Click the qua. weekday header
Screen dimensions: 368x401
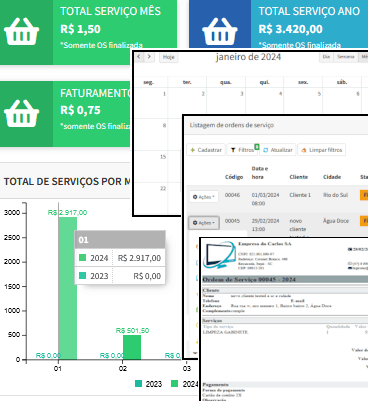click(x=226, y=82)
